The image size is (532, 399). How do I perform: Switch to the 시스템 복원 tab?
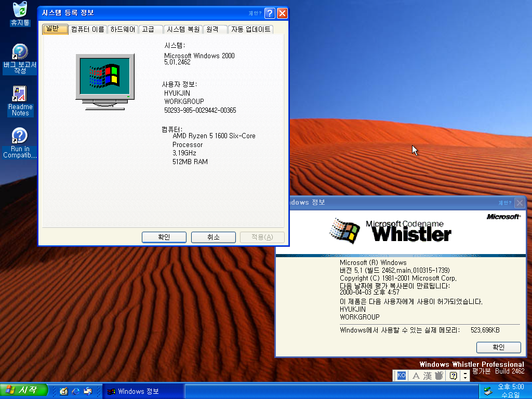(x=183, y=30)
